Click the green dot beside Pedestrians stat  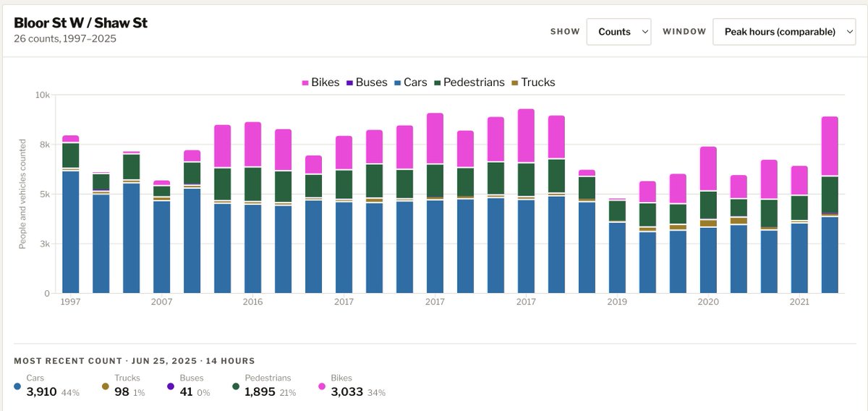coord(235,386)
